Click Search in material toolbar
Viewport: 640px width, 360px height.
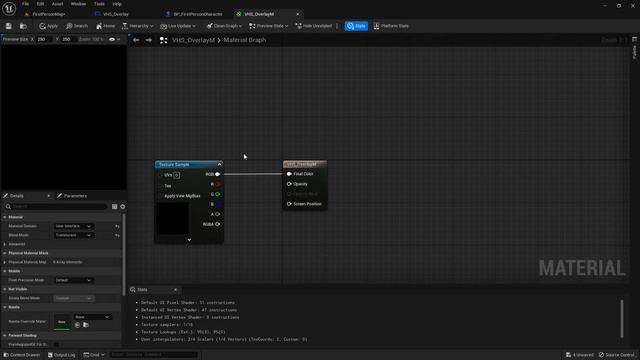[x=77, y=26]
